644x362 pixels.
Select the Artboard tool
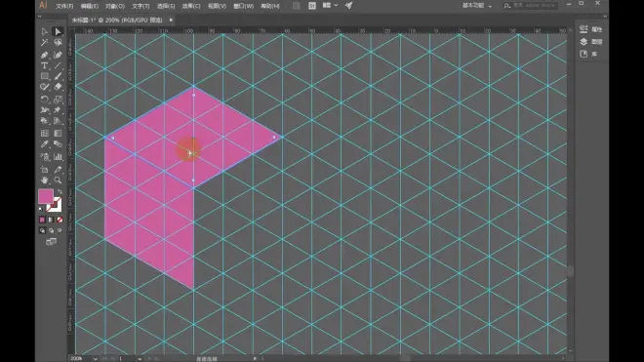point(45,169)
